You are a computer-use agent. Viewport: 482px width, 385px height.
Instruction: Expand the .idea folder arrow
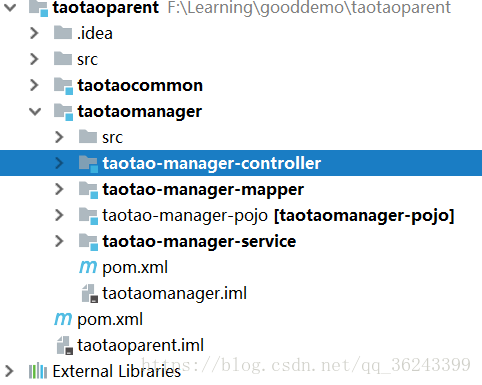(34, 33)
